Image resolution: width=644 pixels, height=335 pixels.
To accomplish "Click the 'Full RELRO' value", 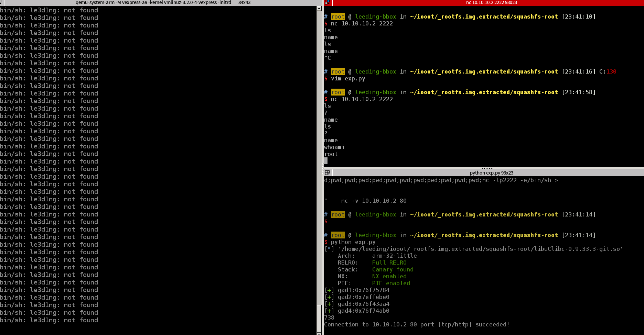I will [x=389, y=263].
